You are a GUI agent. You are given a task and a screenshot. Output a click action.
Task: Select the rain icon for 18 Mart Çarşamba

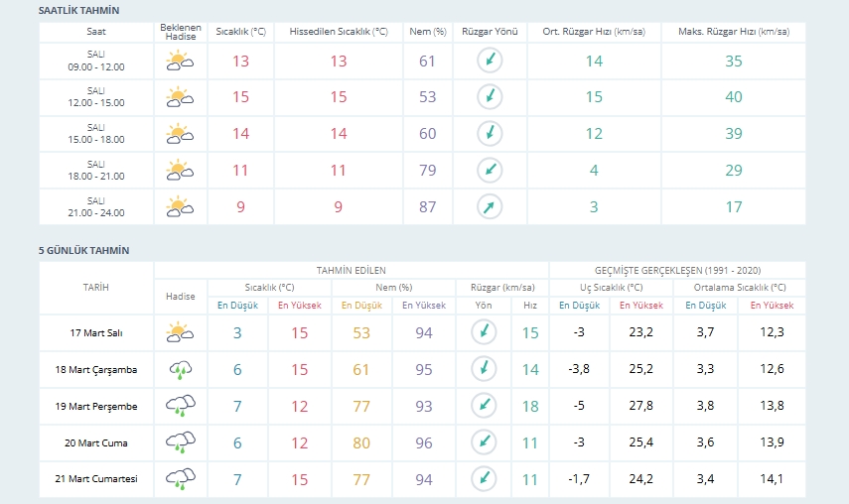(180, 369)
